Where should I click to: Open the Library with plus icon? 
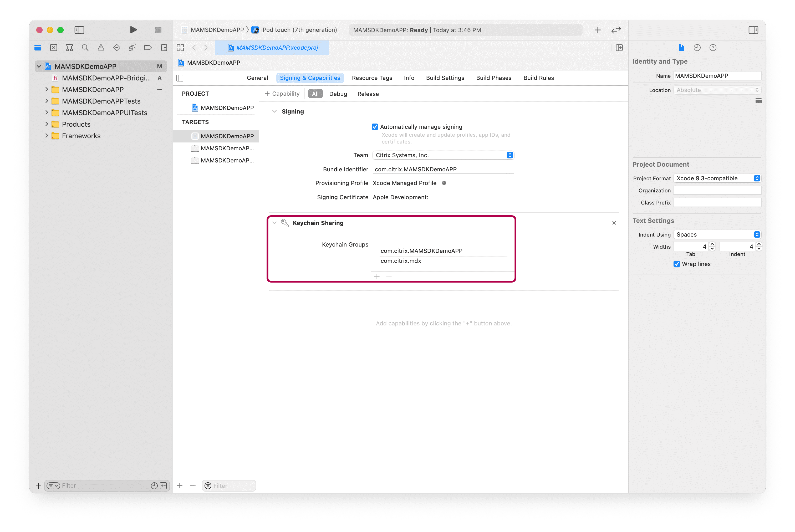click(x=598, y=30)
